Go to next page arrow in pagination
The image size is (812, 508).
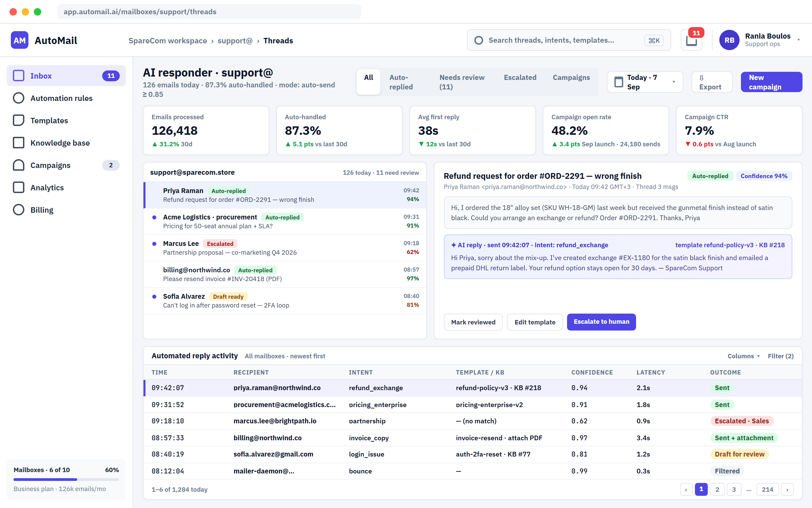click(787, 489)
